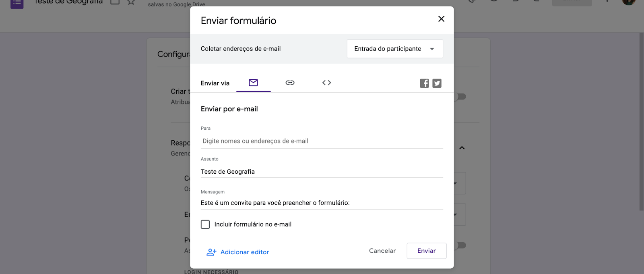Click the move-to-folder icon beside the title

[x=115, y=2]
